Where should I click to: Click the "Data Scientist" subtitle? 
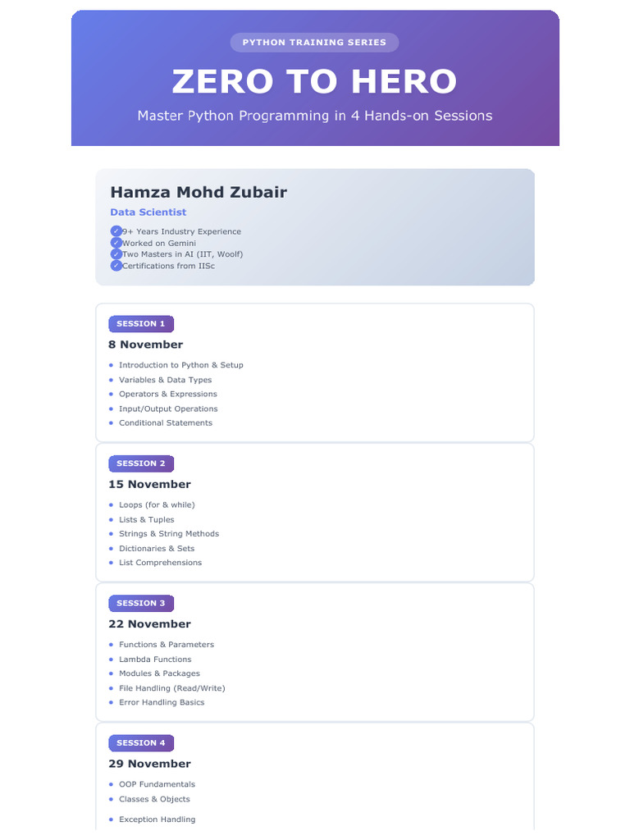coord(148,212)
